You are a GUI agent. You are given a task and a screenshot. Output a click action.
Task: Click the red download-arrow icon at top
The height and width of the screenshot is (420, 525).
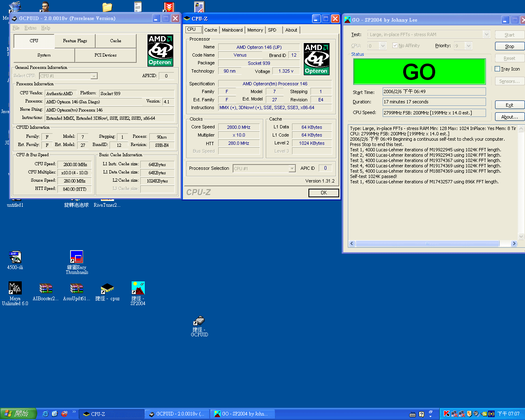[x=169, y=7]
